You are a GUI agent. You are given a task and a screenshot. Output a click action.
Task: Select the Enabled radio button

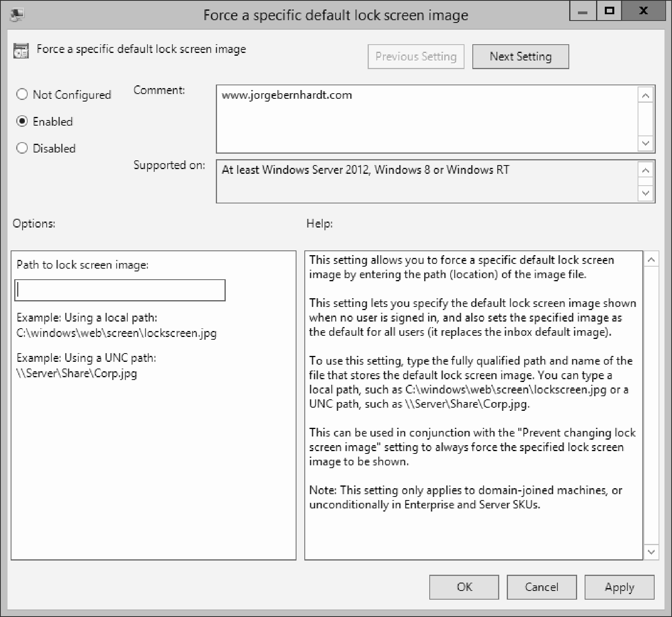(22, 122)
